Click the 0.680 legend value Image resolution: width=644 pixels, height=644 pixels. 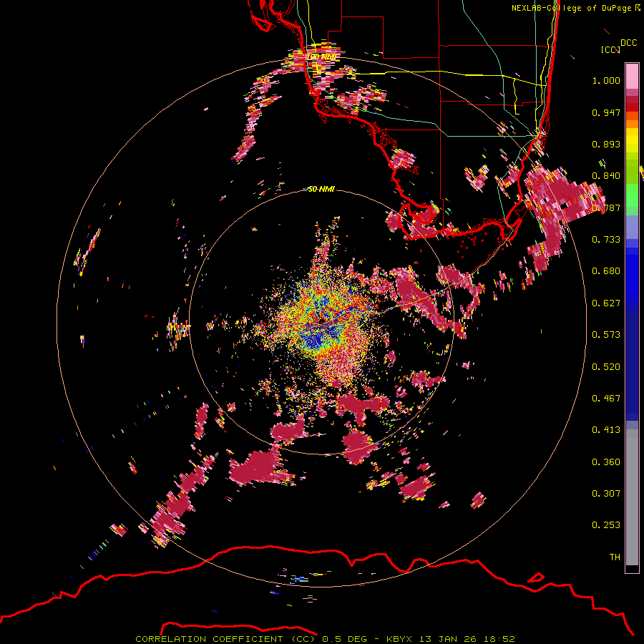pos(606,271)
